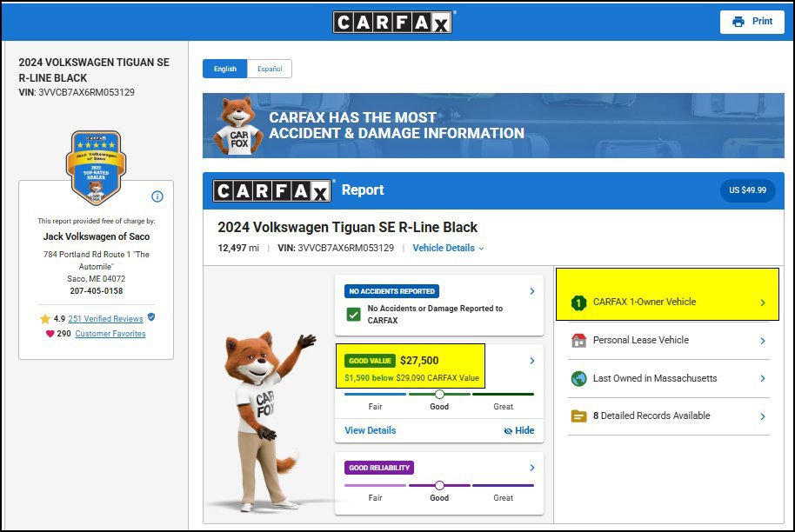Expand the CARFAX 1-Owner Vehicle row
This screenshot has height=532, width=795.
[668, 303]
